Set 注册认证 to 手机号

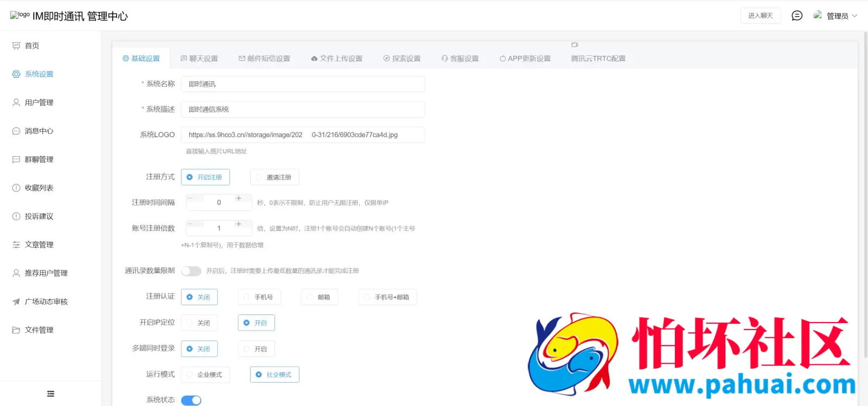[x=259, y=297]
